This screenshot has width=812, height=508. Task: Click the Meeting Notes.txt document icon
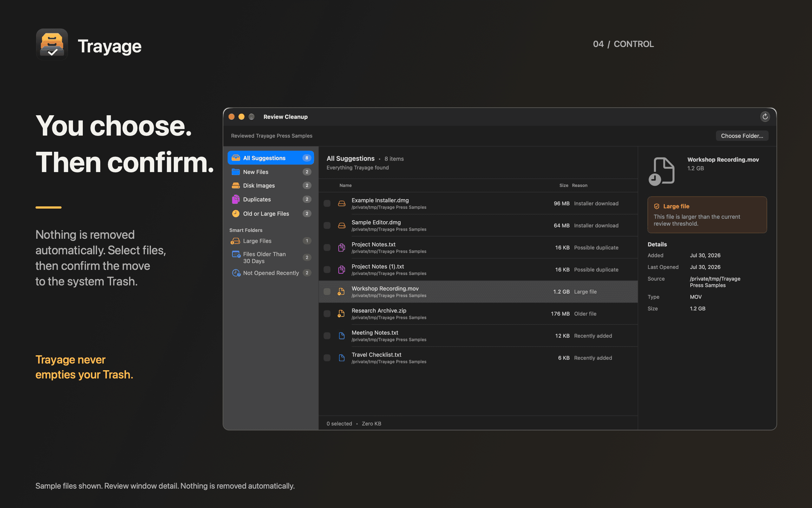[x=342, y=336]
